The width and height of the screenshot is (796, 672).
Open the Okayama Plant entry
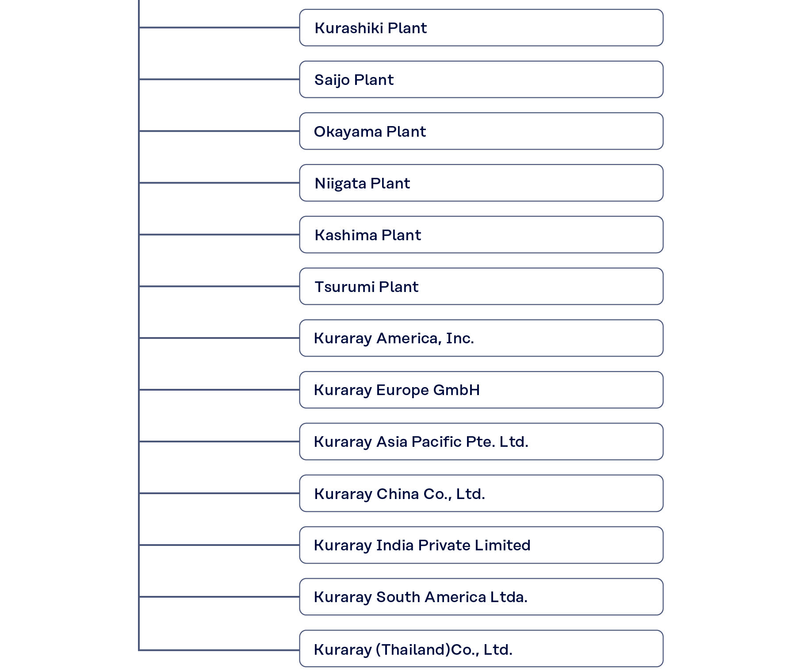point(481,131)
